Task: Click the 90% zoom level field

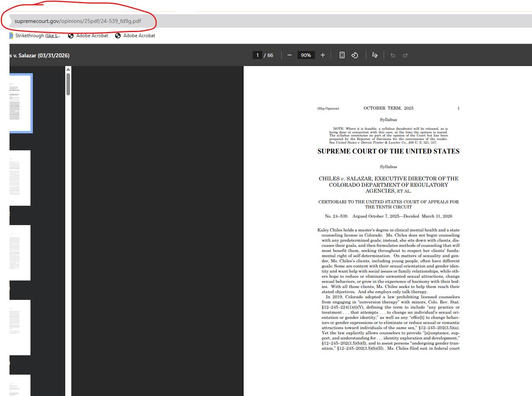Action: click(306, 55)
